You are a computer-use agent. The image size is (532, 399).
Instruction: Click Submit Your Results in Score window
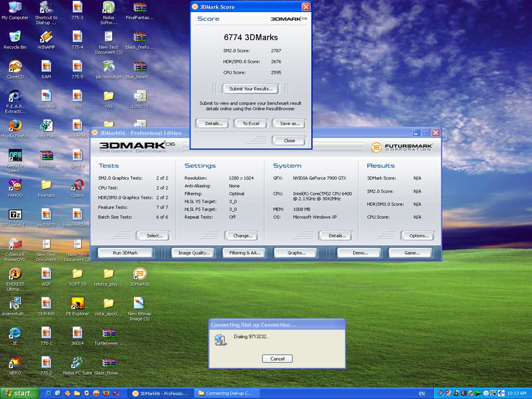[250, 89]
